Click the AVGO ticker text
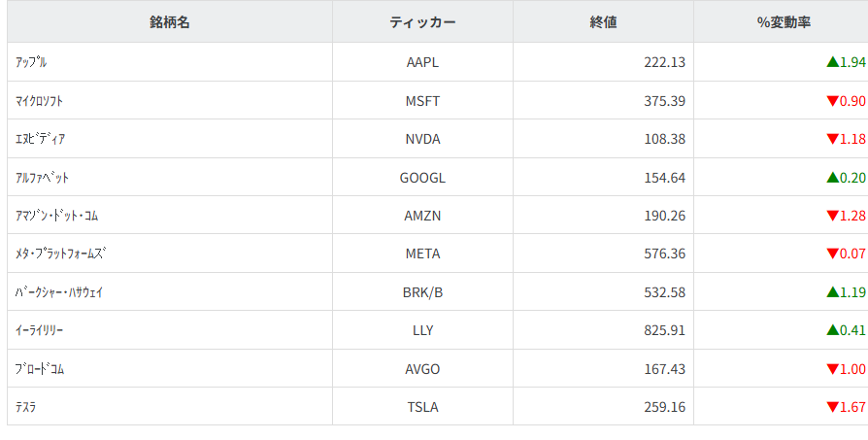868x440 pixels. [x=422, y=369]
